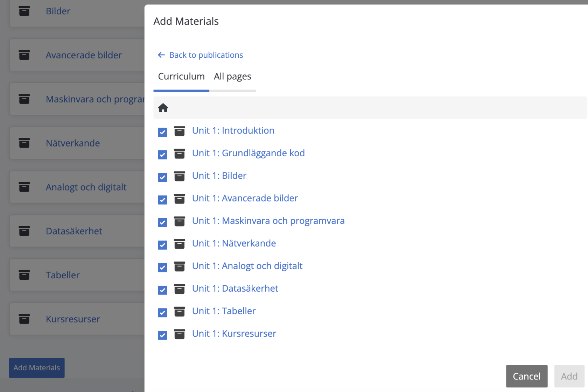Open Bilder unit in background list

click(x=58, y=11)
